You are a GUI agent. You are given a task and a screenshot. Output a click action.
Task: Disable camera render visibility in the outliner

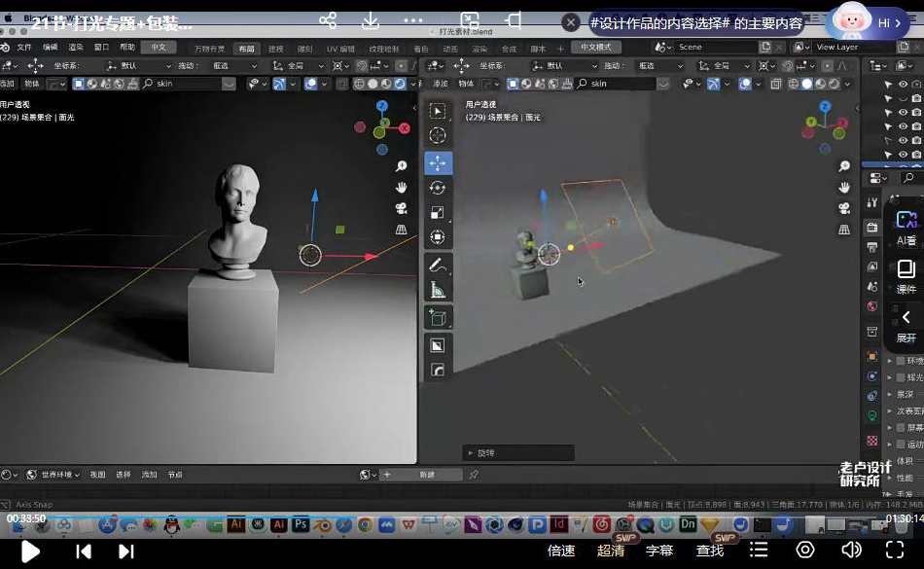tap(915, 85)
